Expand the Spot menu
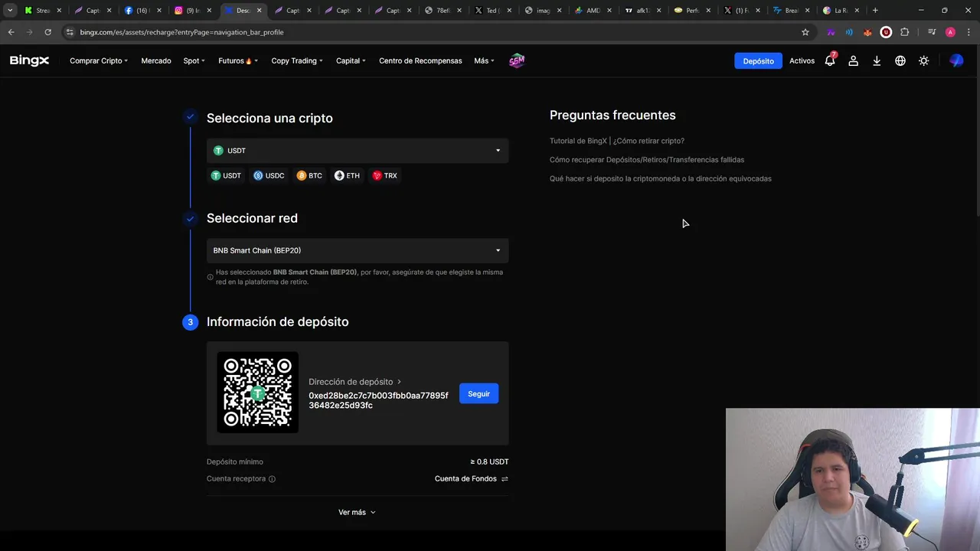Image resolution: width=980 pixels, height=551 pixels. 194,60
